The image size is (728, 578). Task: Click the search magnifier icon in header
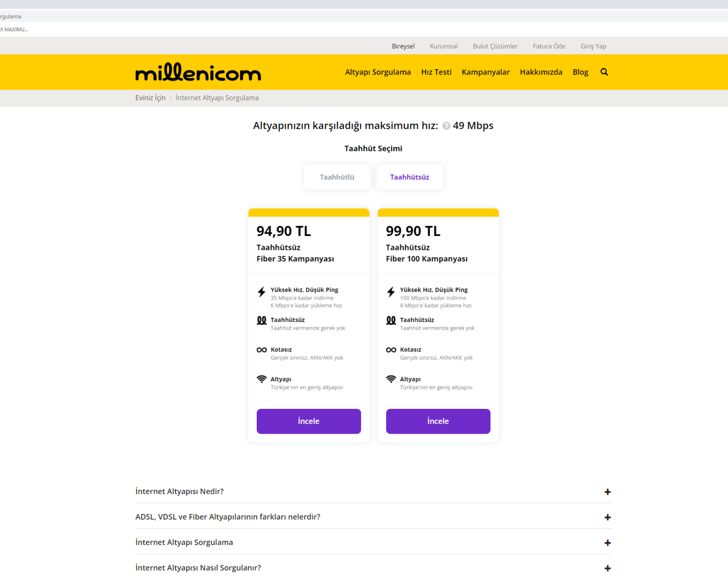click(604, 72)
